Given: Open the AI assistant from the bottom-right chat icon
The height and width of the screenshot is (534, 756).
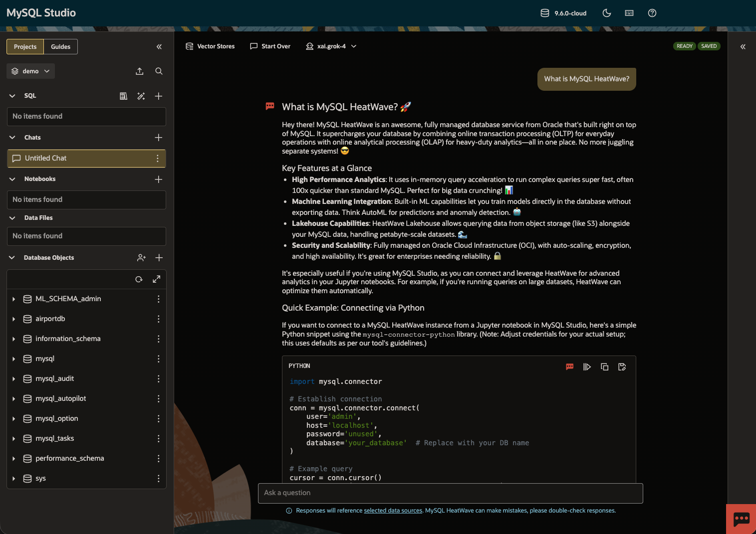Looking at the screenshot, I should (741, 519).
